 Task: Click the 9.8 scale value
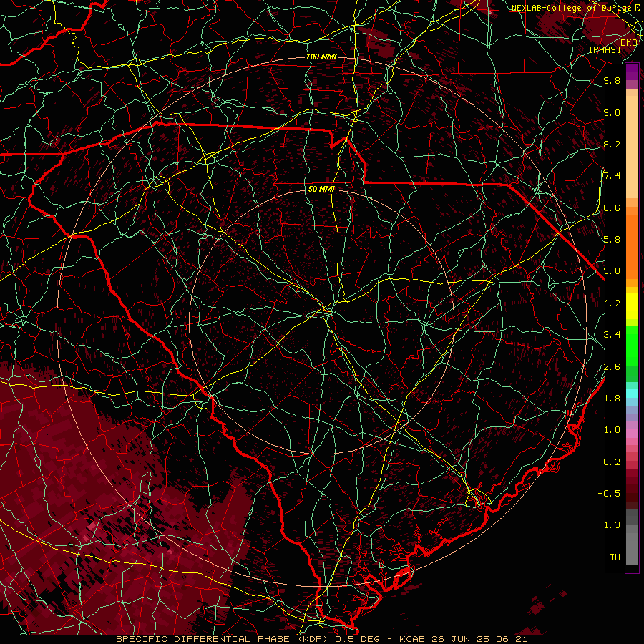612,80
